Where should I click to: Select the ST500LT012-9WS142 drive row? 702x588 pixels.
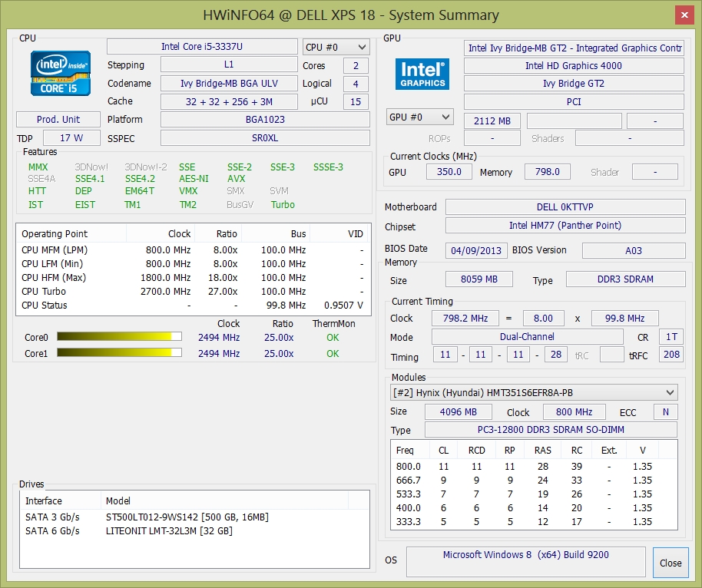tap(195, 517)
